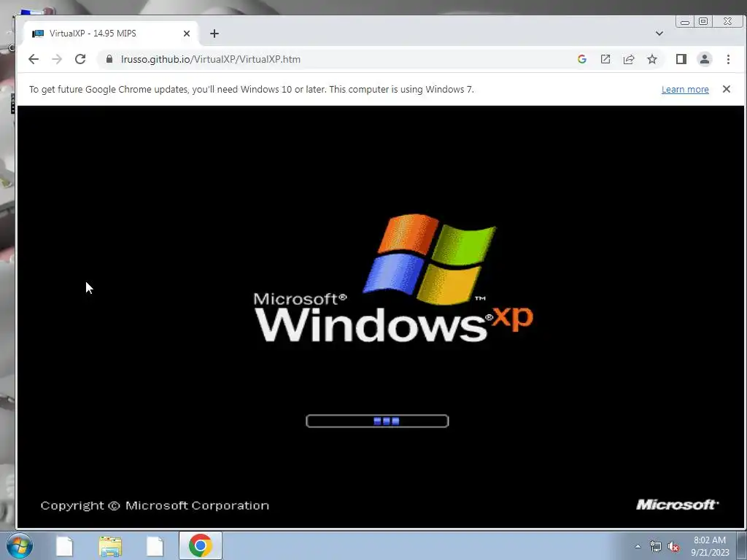This screenshot has height=560, width=747.
Task: Open a new tab with plus button
Action: [x=214, y=34]
